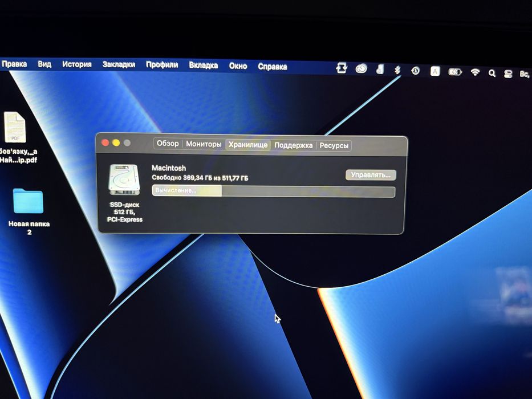The height and width of the screenshot is (399, 532).
Task: Click the Управлять... button
Action: coord(371,175)
